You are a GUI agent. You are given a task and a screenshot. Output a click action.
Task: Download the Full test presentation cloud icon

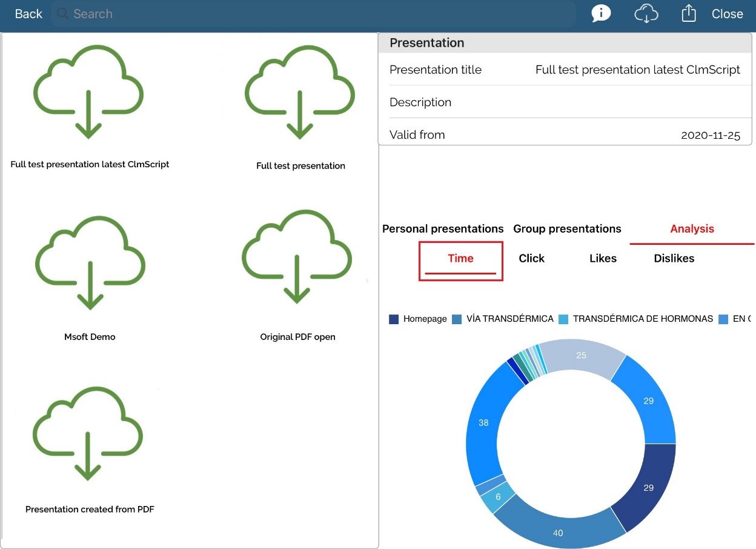[300, 91]
